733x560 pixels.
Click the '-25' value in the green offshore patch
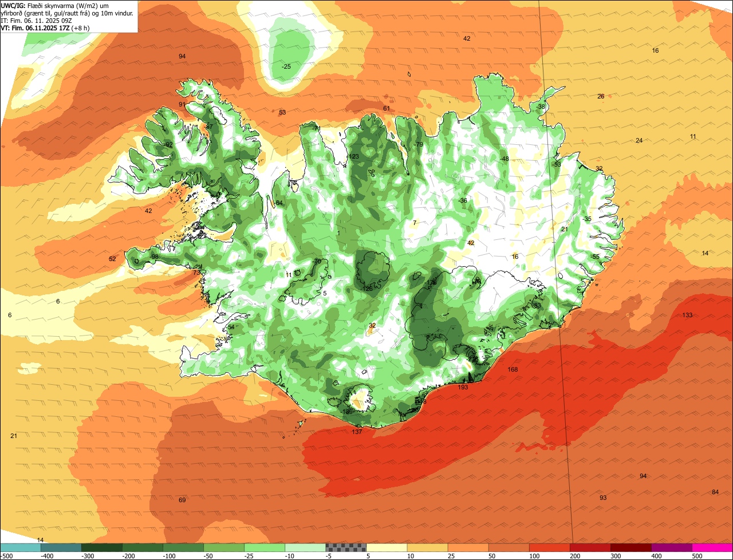click(x=286, y=67)
